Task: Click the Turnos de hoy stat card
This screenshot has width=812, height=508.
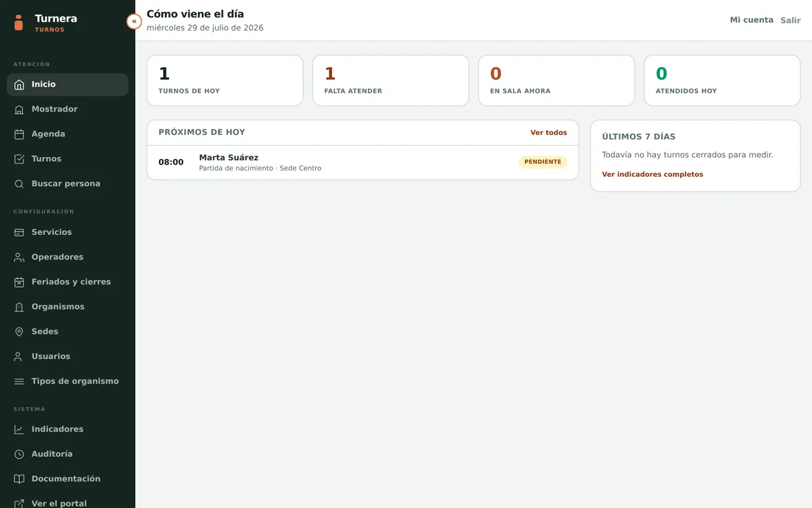Action: [x=225, y=81]
